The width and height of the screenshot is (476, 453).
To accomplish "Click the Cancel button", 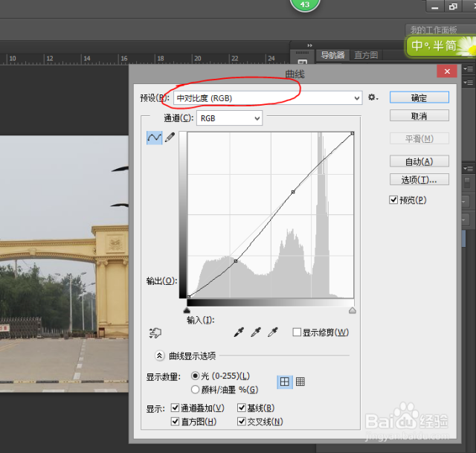I will (x=419, y=116).
